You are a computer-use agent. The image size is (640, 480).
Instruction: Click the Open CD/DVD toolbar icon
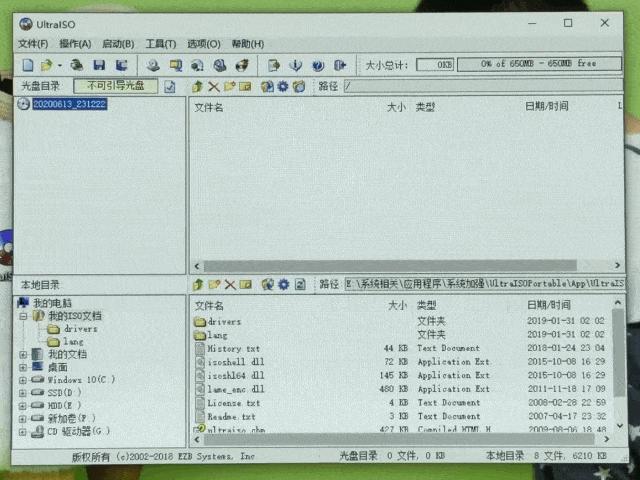pyautogui.click(x=76, y=65)
